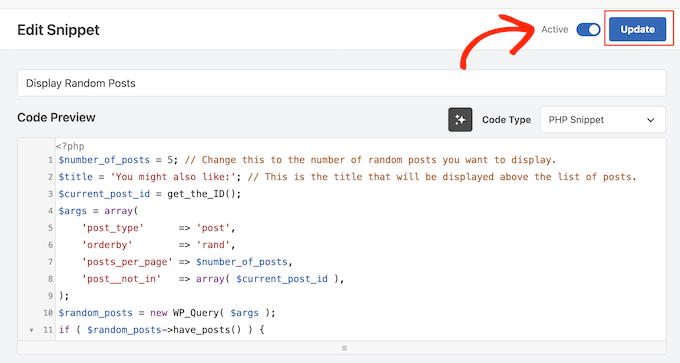The width and height of the screenshot is (680, 363).
Task: Collapse code fold arrow at line 11
Action: (31, 330)
